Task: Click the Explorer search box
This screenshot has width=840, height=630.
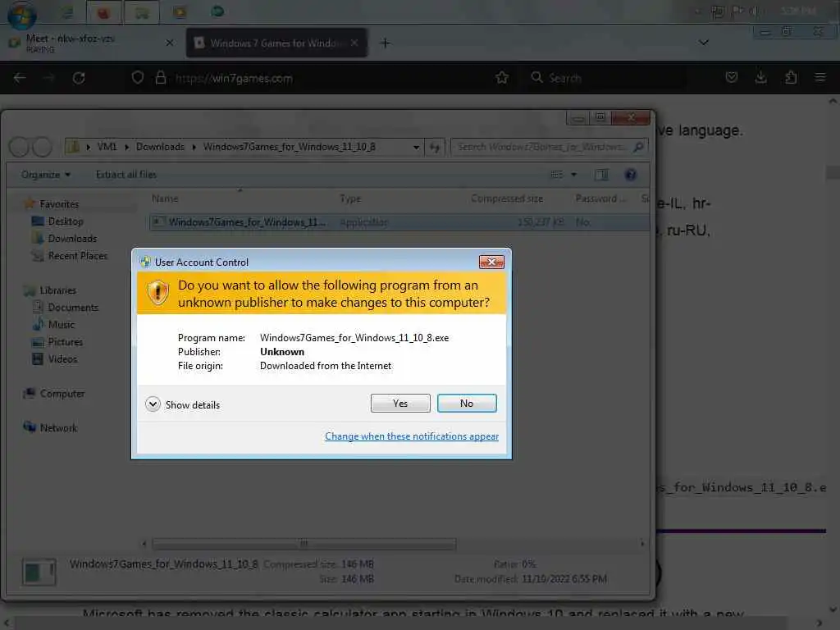Action: click(549, 147)
